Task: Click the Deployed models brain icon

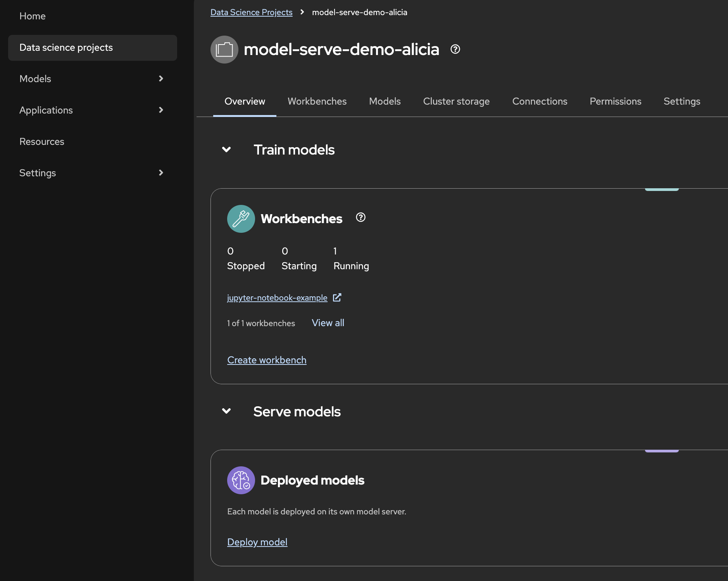Action: [241, 480]
